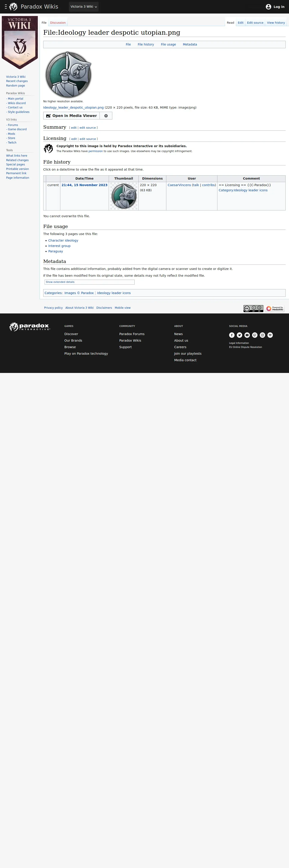Select the Read tab
The width and height of the screenshot is (289, 868).
[x=230, y=23]
